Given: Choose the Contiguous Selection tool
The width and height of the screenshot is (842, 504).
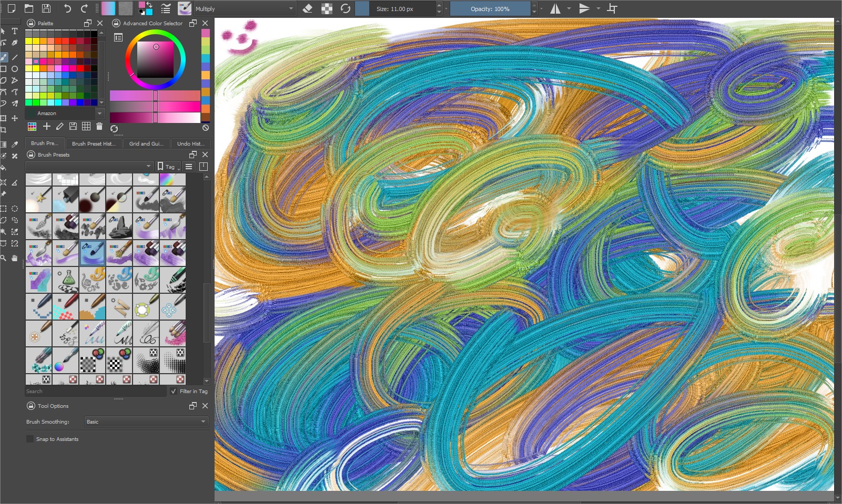Looking at the screenshot, I should 4,232.
